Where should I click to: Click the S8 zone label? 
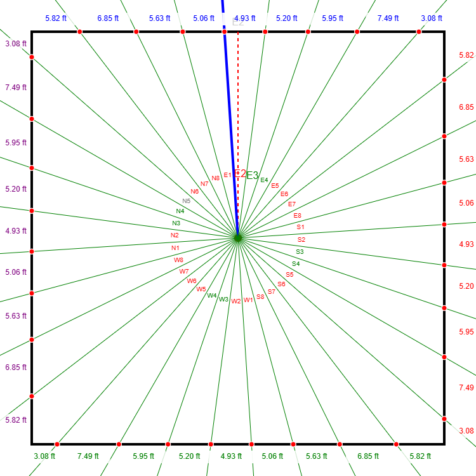(260, 297)
